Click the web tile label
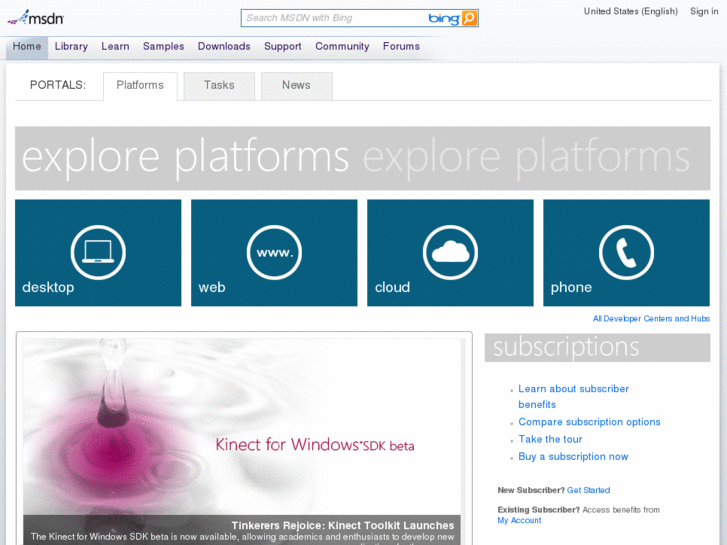727x545 pixels. [x=212, y=288]
